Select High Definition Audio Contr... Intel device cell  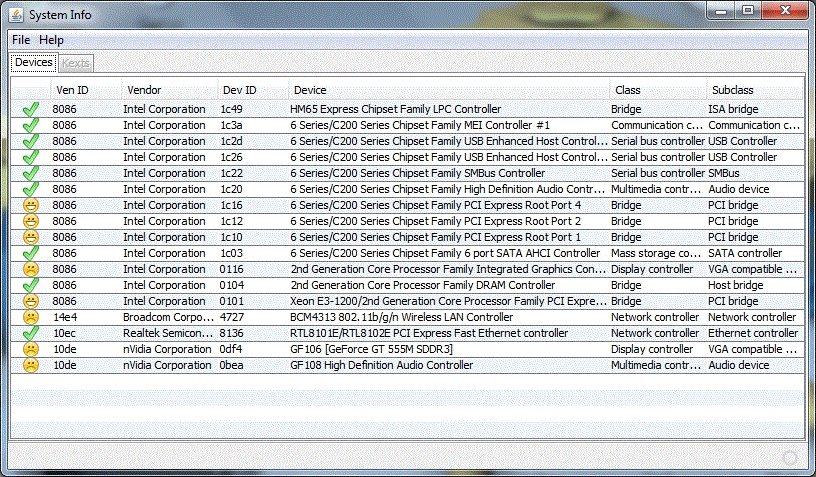448,189
